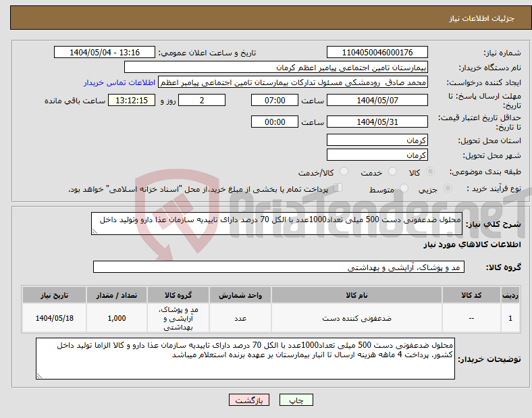Image resolution: width=532 pixels, height=418 pixels.
Task: Click the تعداد / مقدار column header
Action: [x=117, y=295]
